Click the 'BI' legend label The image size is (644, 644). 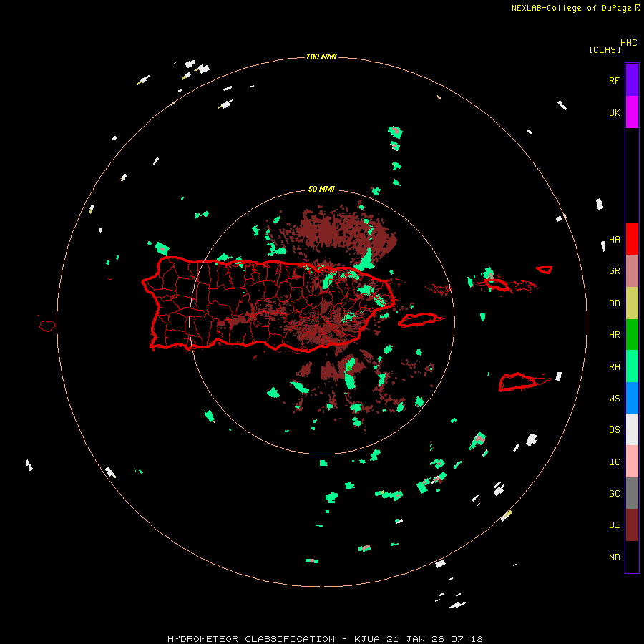pyautogui.click(x=614, y=525)
